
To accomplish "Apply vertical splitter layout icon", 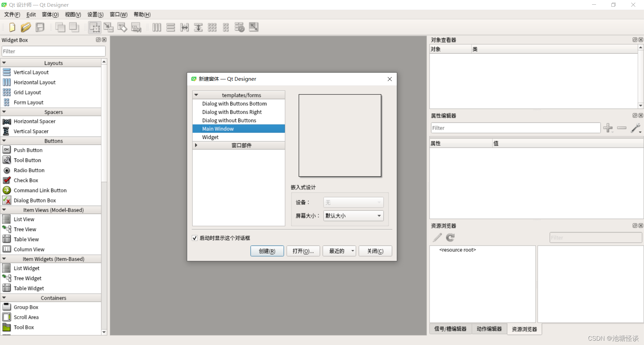I will click(198, 27).
